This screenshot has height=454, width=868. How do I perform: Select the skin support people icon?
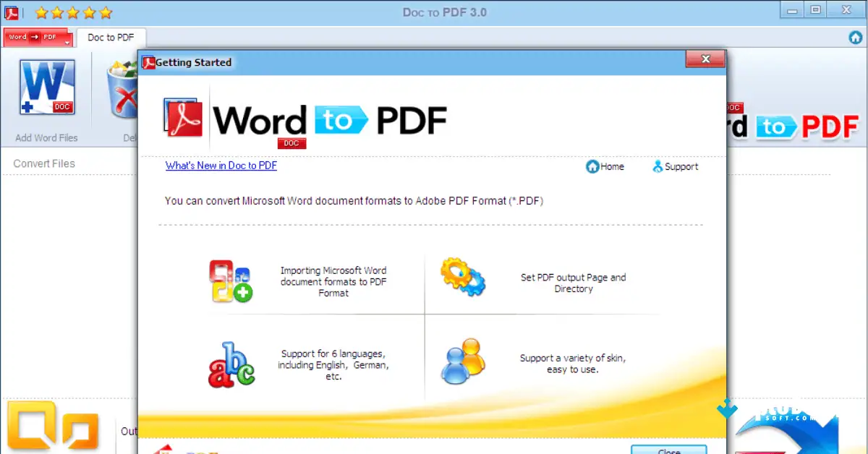pos(463,363)
